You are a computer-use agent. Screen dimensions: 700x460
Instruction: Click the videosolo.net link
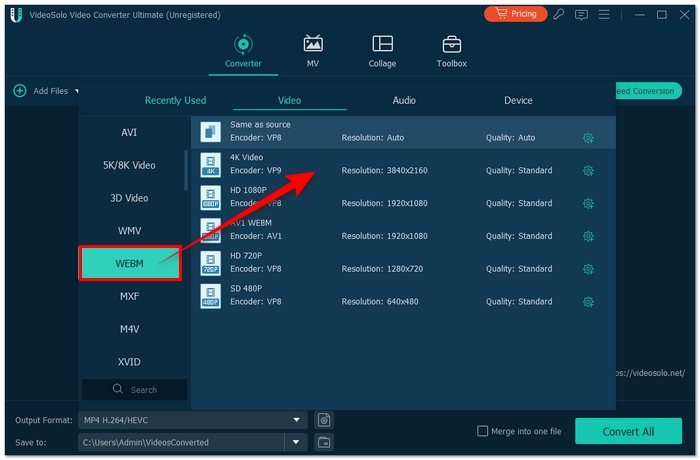650,373
